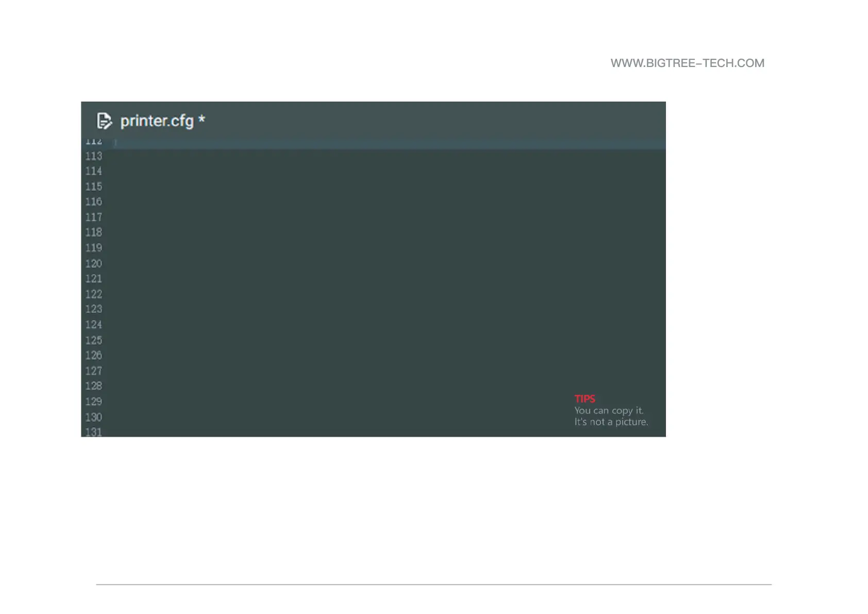Image resolution: width=868 pixels, height=614 pixels.
Task: Click line number 129 in gutter
Action: pyautogui.click(x=94, y=402)
